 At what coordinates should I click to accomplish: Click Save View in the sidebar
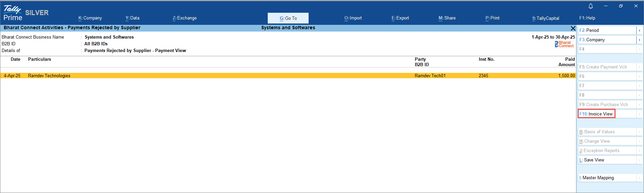coord(606,160)
